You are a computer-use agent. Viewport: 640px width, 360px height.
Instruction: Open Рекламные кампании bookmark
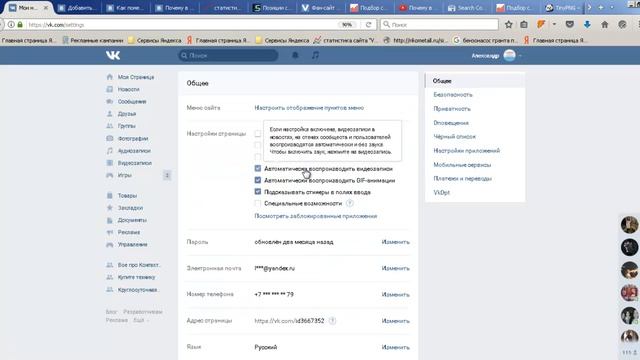pos(93,40)
